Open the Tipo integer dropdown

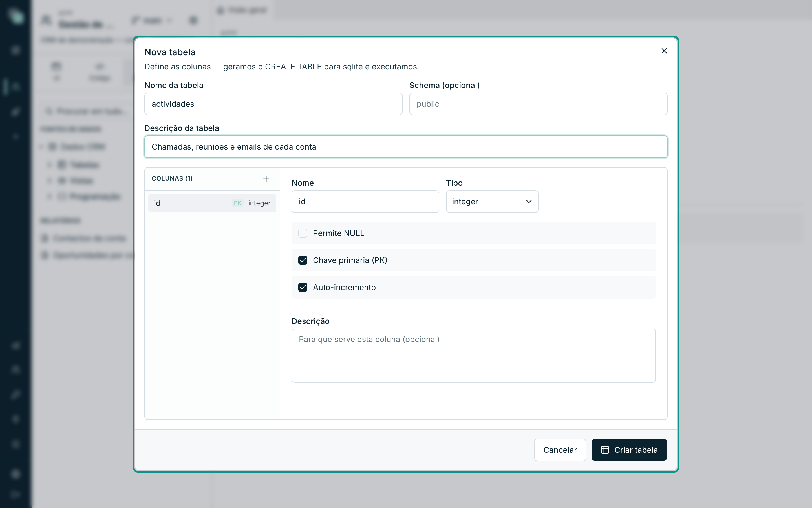point(492,202)
